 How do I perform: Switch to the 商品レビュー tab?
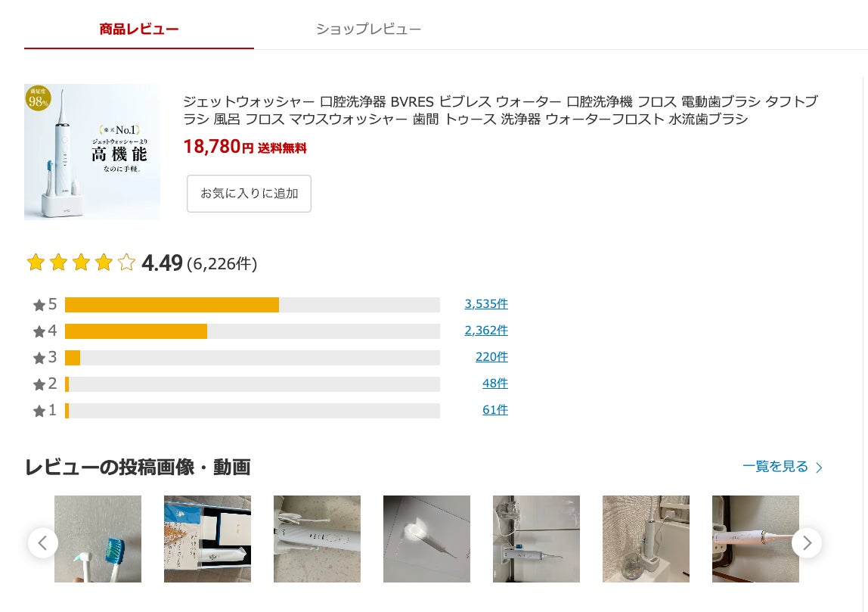(139, 30)
